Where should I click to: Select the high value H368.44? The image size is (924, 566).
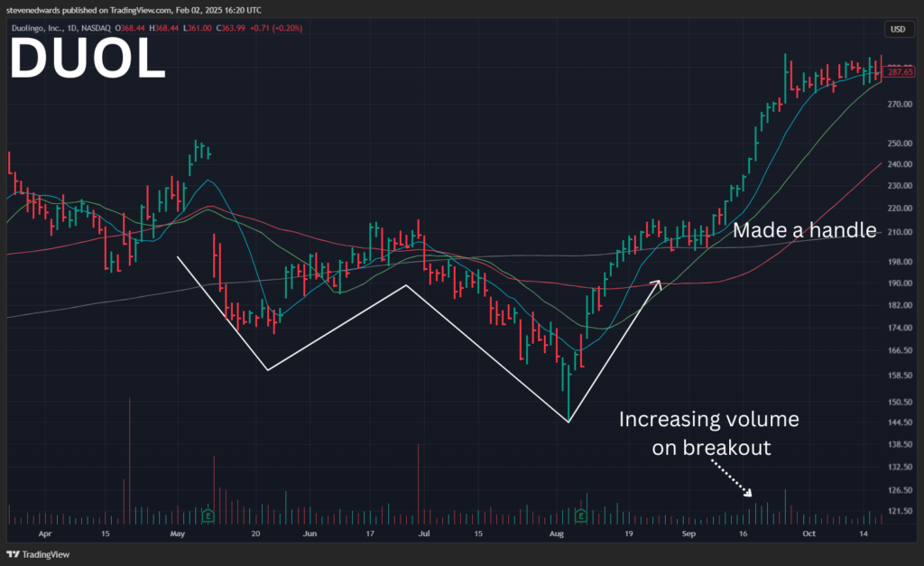(164, 28)
